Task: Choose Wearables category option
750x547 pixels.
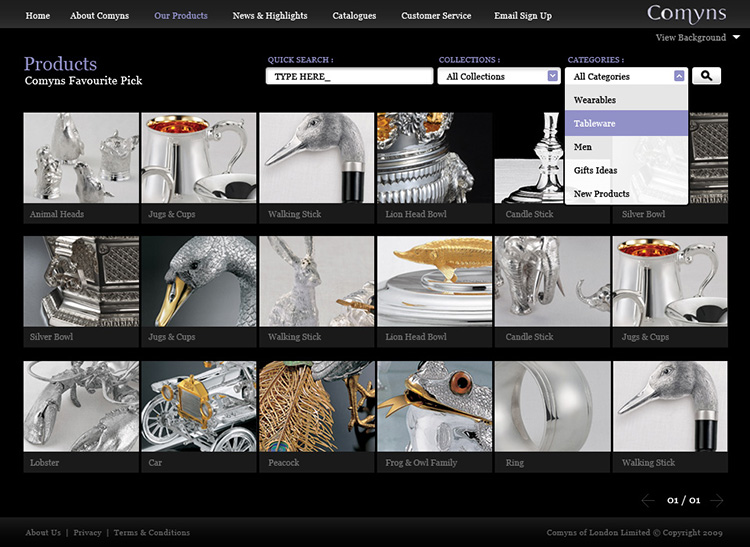Action: pos(626,100)
